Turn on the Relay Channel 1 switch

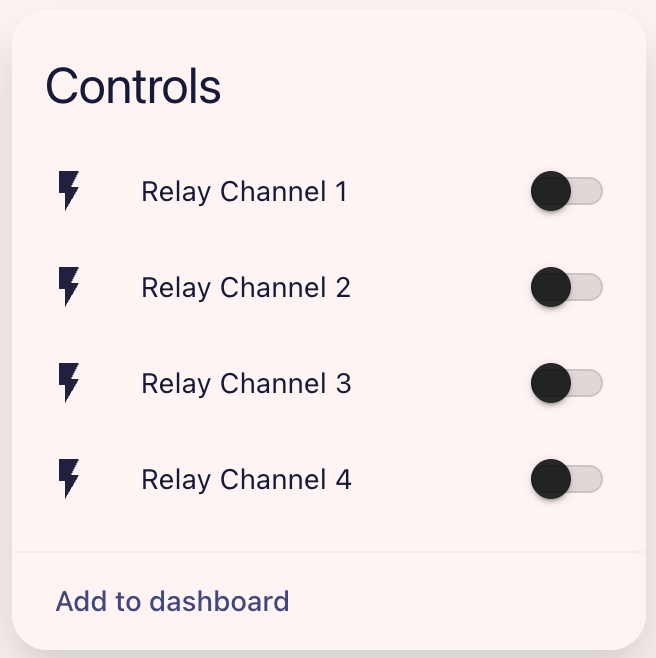(566, 191)
